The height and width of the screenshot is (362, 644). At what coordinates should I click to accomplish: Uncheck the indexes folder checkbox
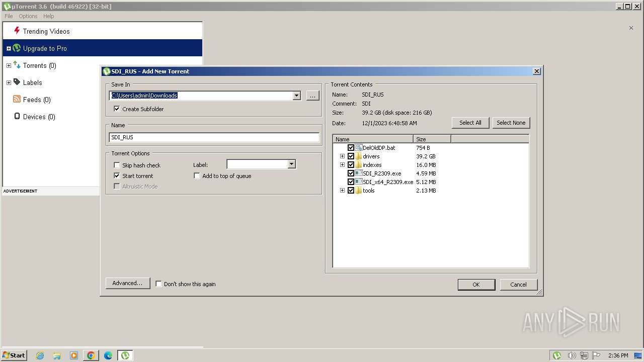pos(351,165)
